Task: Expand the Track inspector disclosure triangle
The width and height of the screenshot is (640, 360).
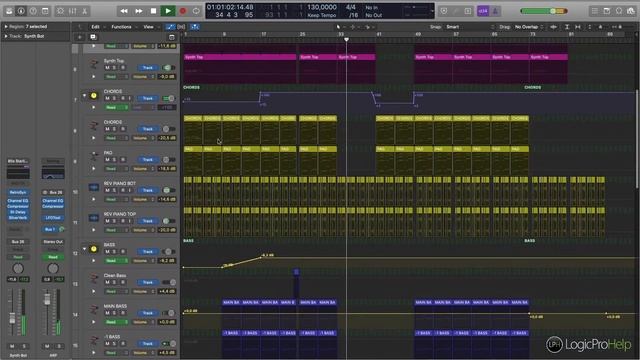Action: click(6, 36)
